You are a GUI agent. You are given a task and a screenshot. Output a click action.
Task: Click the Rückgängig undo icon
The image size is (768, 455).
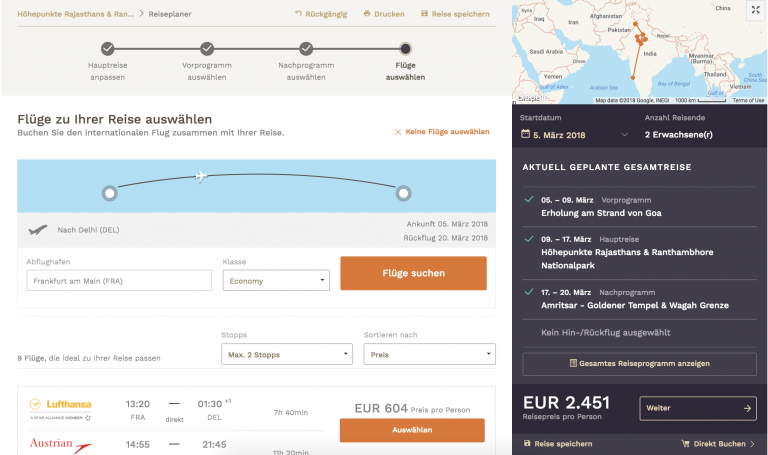pyautogui.click(x=298, y=14)
